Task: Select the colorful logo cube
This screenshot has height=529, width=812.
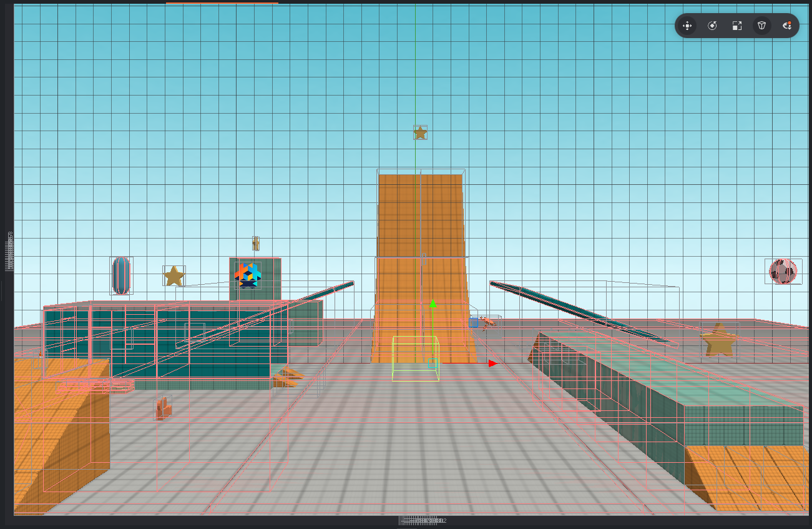Action: [248, 275]
